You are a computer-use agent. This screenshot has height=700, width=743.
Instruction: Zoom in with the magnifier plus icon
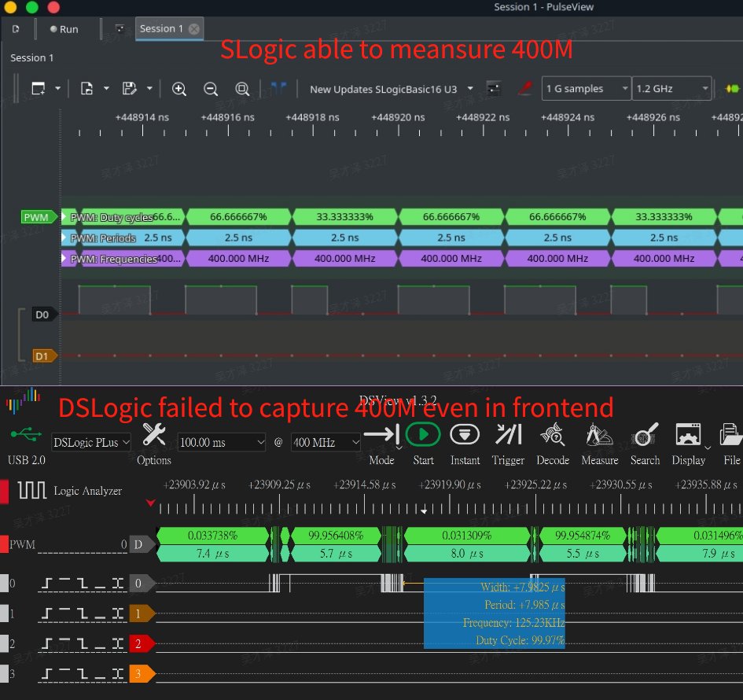coord(178,89)
